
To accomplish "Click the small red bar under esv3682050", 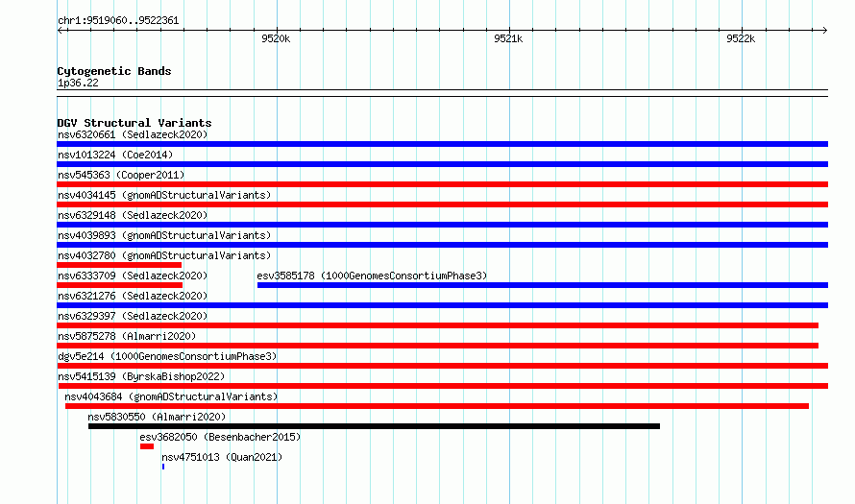I will [147, 446].
